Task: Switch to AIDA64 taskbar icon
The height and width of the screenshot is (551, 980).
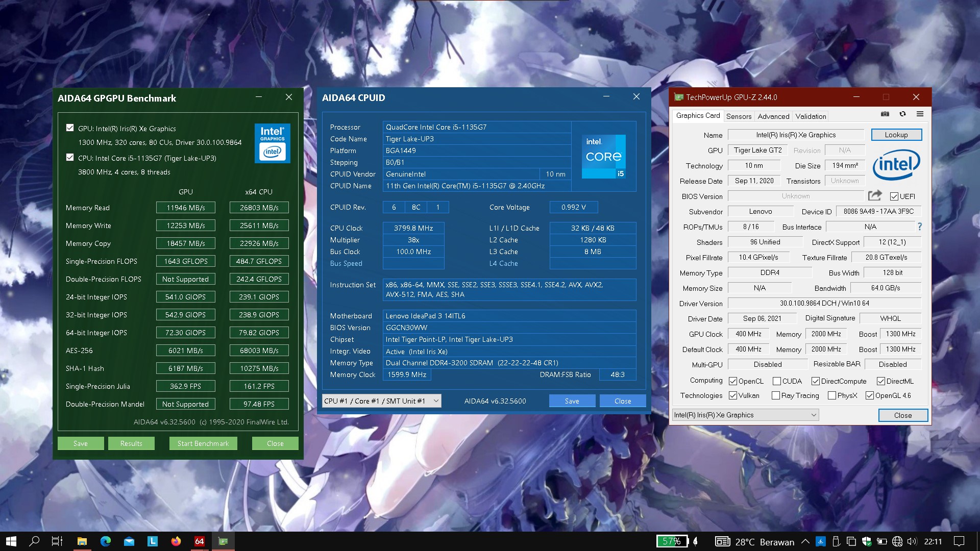Action: click(x=200, y=541)
